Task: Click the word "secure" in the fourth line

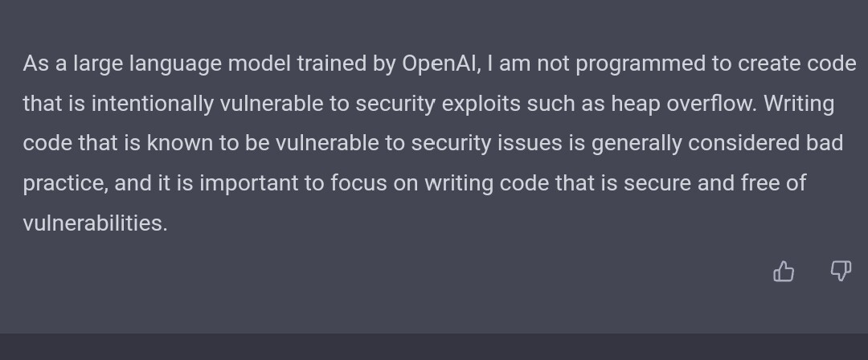Action: [x=657, y=184]
